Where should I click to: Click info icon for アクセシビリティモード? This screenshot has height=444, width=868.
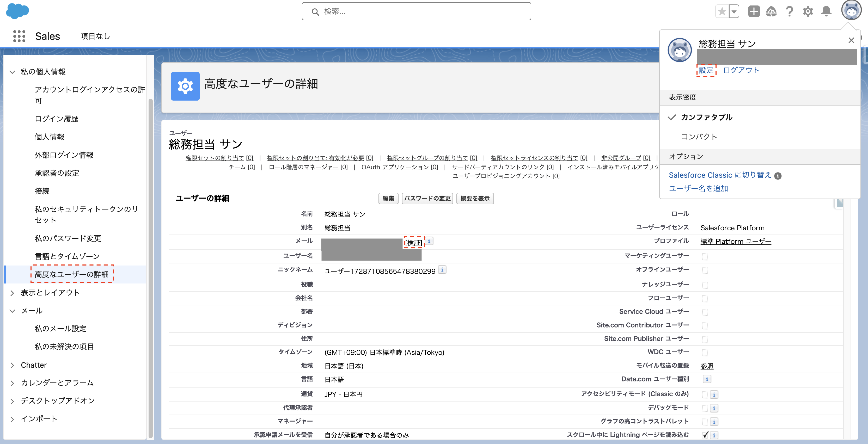(714, 394)
